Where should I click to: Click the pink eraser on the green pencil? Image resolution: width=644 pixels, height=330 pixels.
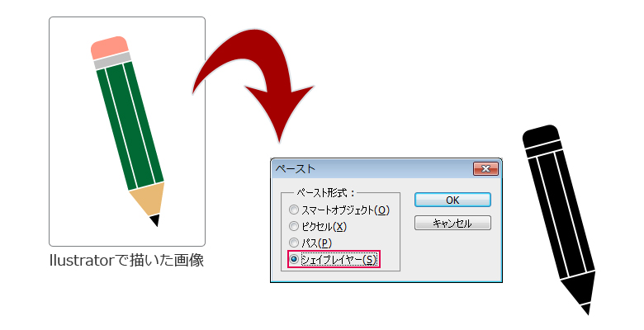109,48
